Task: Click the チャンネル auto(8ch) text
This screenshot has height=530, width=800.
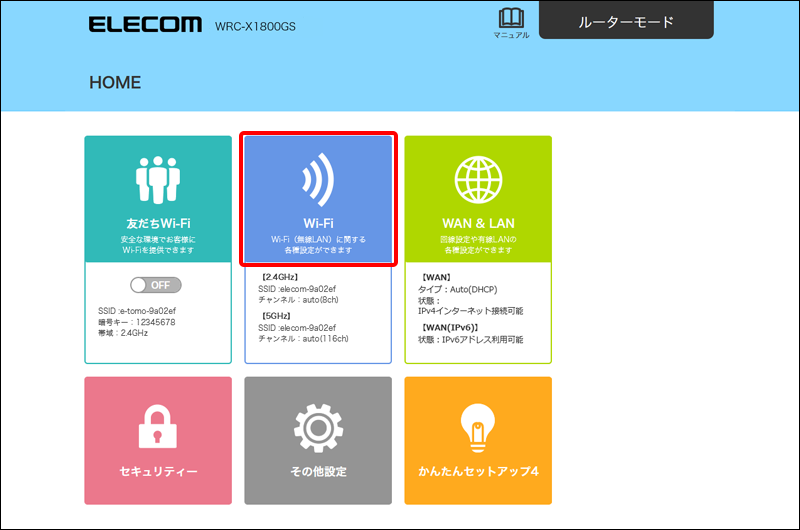Action: (x=298, y=300)
